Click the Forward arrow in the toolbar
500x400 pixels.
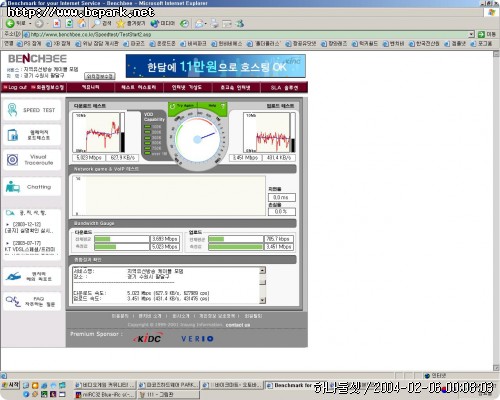point(39,24)
